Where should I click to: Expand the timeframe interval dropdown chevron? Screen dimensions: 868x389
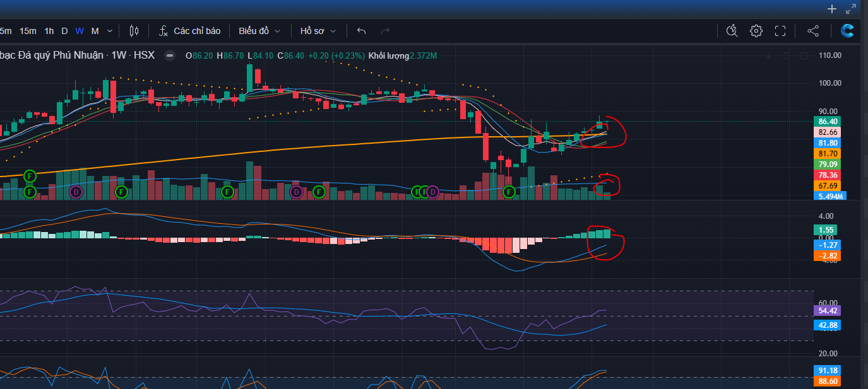[110, 31]
